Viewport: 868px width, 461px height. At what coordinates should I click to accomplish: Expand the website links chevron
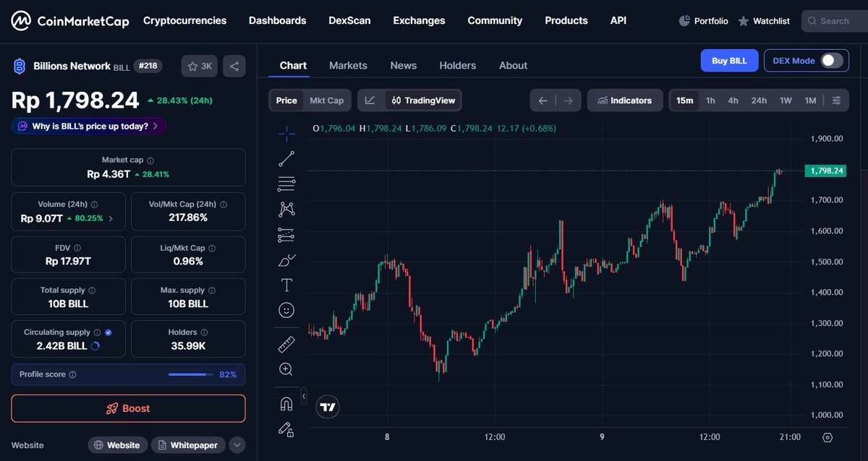tap(237, 445)
